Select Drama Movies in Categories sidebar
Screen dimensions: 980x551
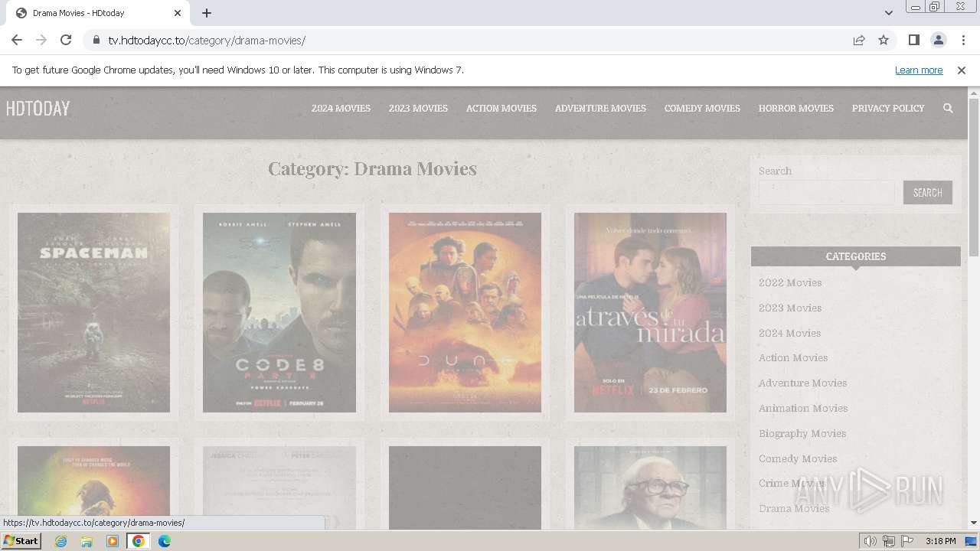[794, 509]
